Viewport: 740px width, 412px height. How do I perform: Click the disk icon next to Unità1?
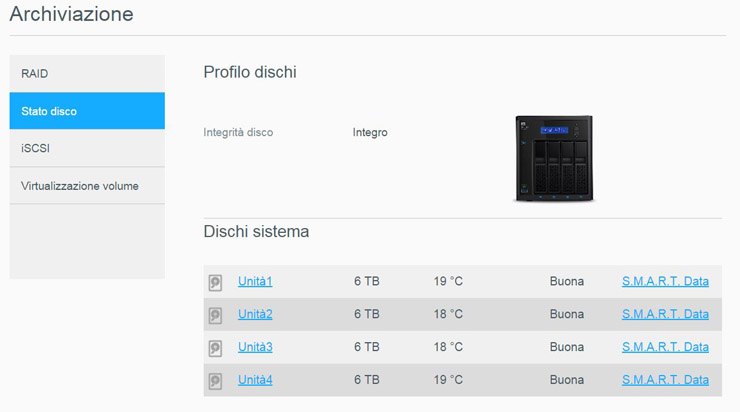coord(215,282)
